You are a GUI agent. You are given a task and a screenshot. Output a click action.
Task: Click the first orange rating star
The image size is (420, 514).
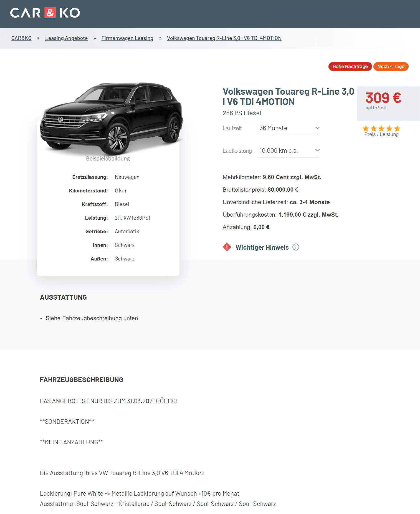[366, 129]
